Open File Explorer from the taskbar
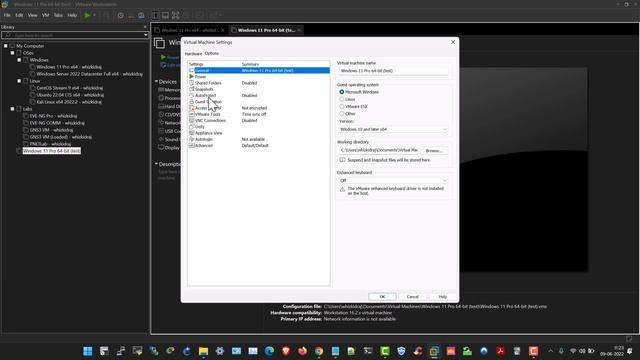The image size is (640, 360). [203, 351]
